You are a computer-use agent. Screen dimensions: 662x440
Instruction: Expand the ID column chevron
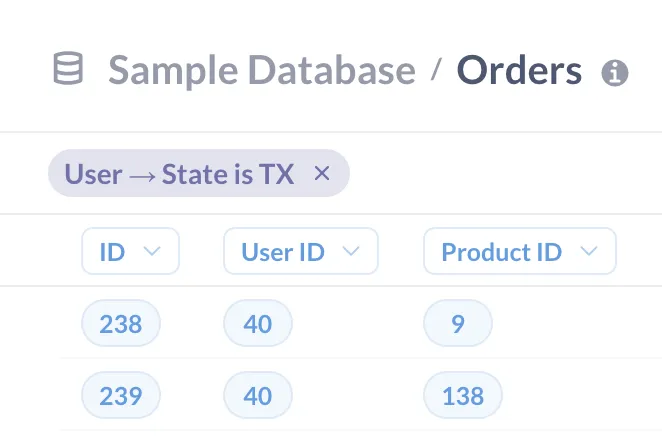click(153, 251)
